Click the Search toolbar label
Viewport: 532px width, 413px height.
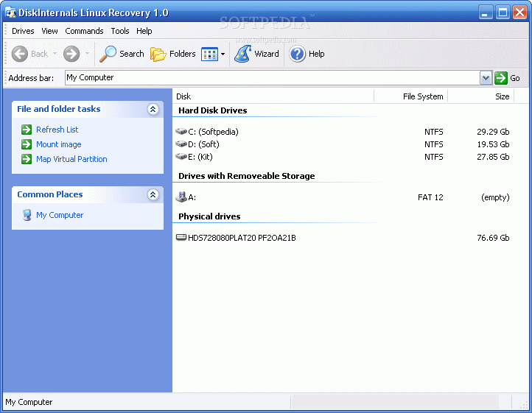(132, 54)
